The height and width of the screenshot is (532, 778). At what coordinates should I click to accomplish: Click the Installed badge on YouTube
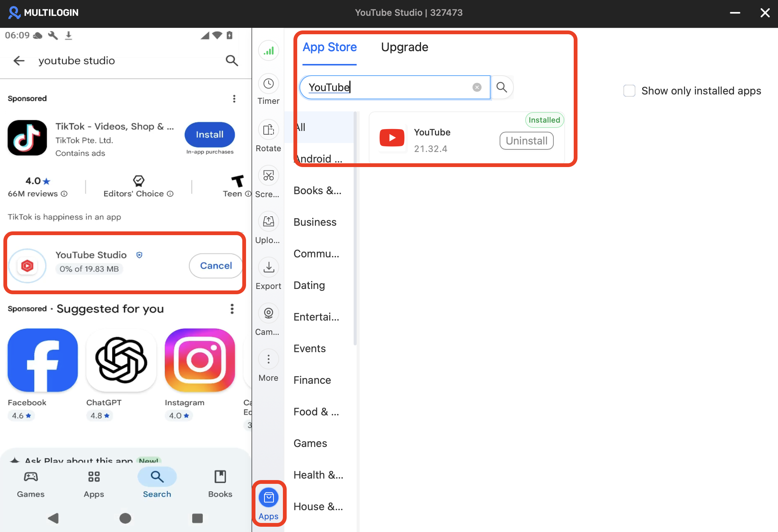(544, 120)
